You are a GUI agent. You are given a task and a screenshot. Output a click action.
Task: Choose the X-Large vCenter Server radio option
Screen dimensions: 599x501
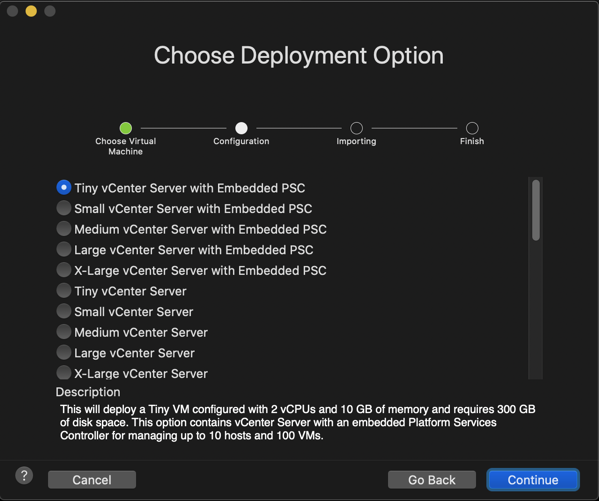64,373
